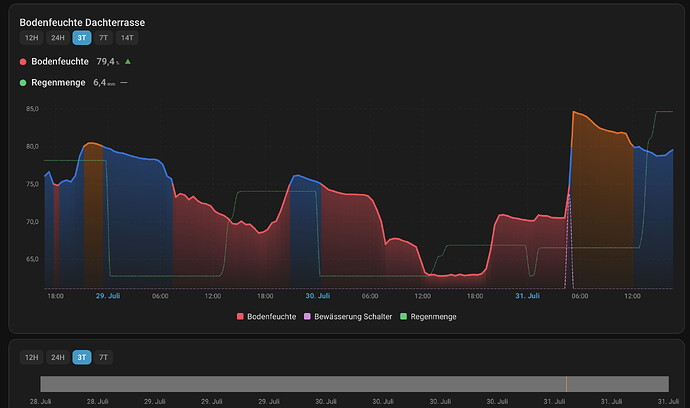Toggle the Bewässerung Schalter series in the legend
The height and width of the screenshot is (408, 690).
348,316
